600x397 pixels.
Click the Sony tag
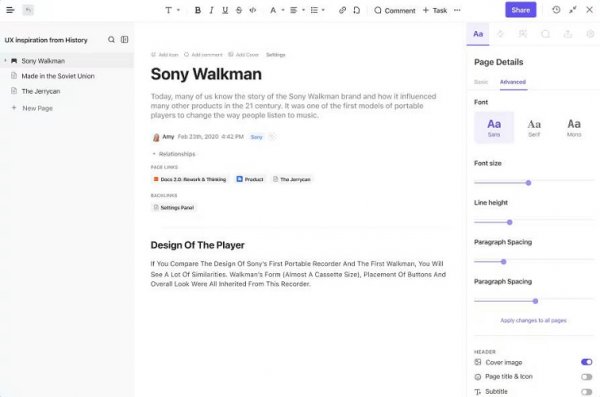pos(256,137)
